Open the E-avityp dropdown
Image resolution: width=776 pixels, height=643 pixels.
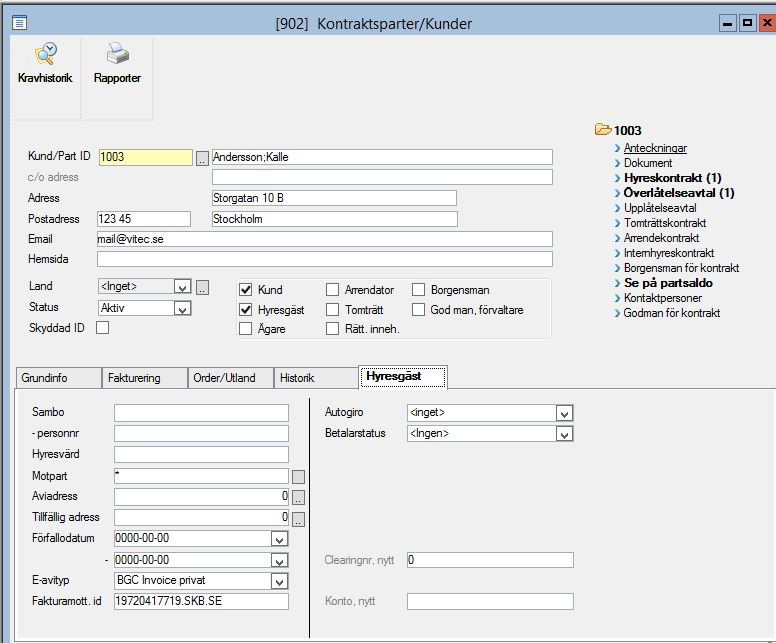[x=280, y=581]
